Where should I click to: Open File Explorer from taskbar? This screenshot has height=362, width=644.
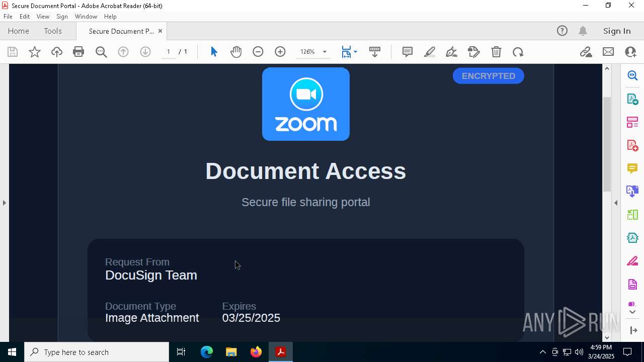231,352
